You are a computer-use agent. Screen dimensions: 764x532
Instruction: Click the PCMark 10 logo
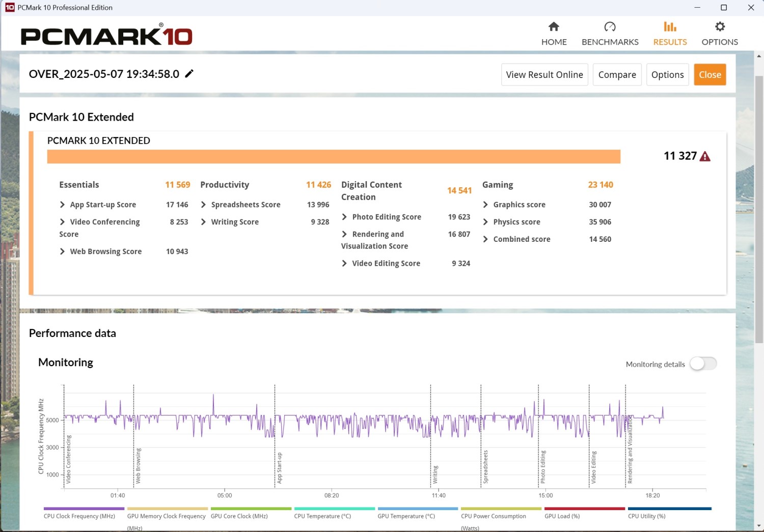106,36
